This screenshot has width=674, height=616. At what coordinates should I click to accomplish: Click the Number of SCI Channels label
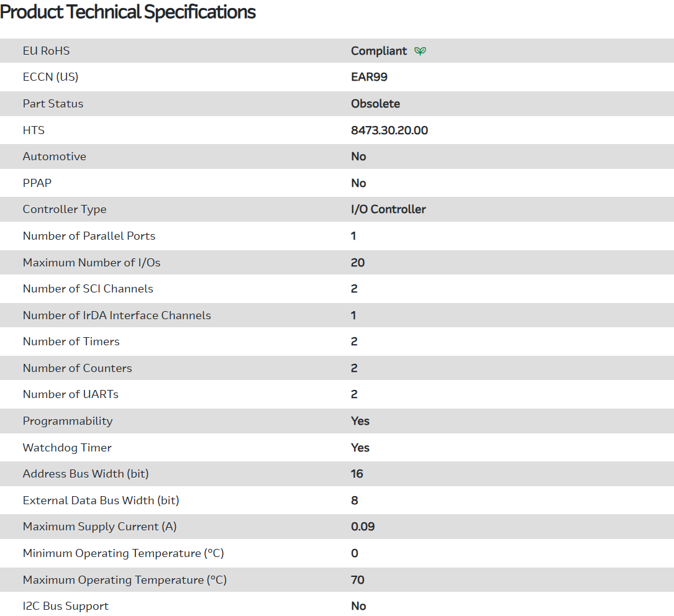(x=88, y=289)
